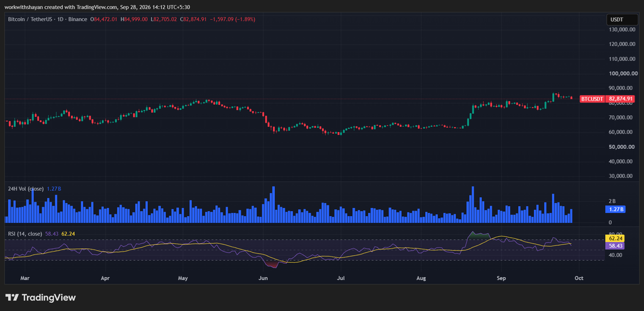Image resolution: width=644 pixels, height=311 pixels.
Task: Click the TradingView logo icon
Action: [11, 297]
